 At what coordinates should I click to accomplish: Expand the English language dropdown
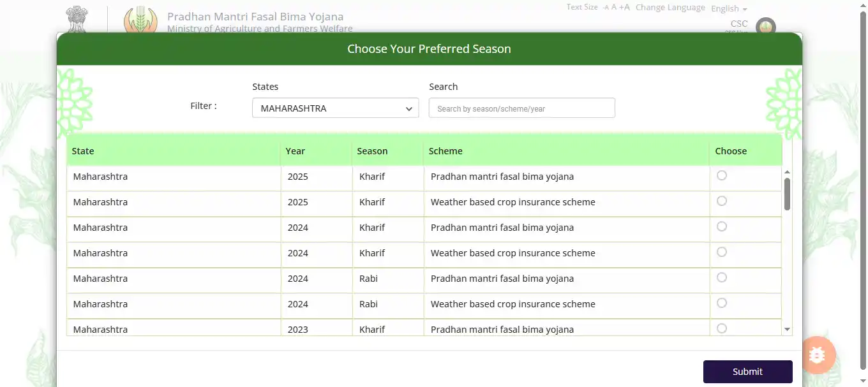coord(729,9)
